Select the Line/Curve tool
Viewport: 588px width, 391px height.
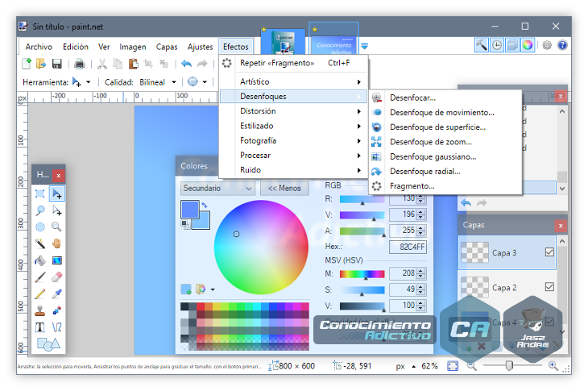pyautogui.click(x=56, y=327)
